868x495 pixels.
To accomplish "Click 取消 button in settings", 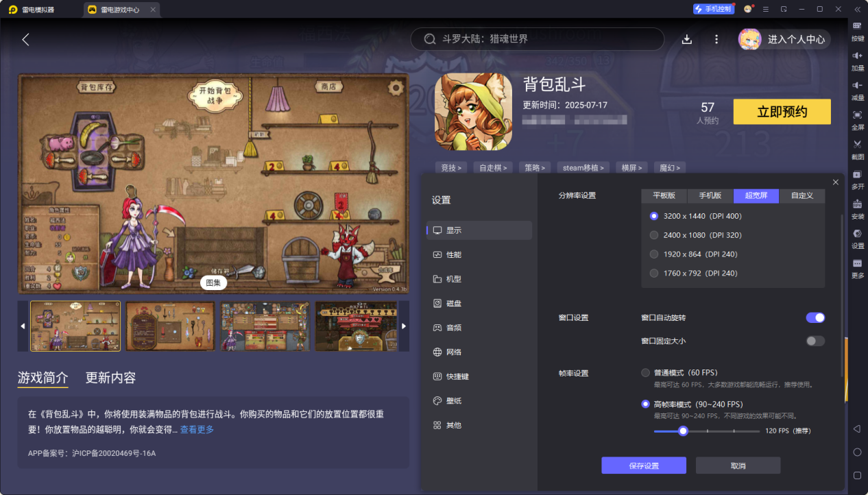I will coord(738,466).
